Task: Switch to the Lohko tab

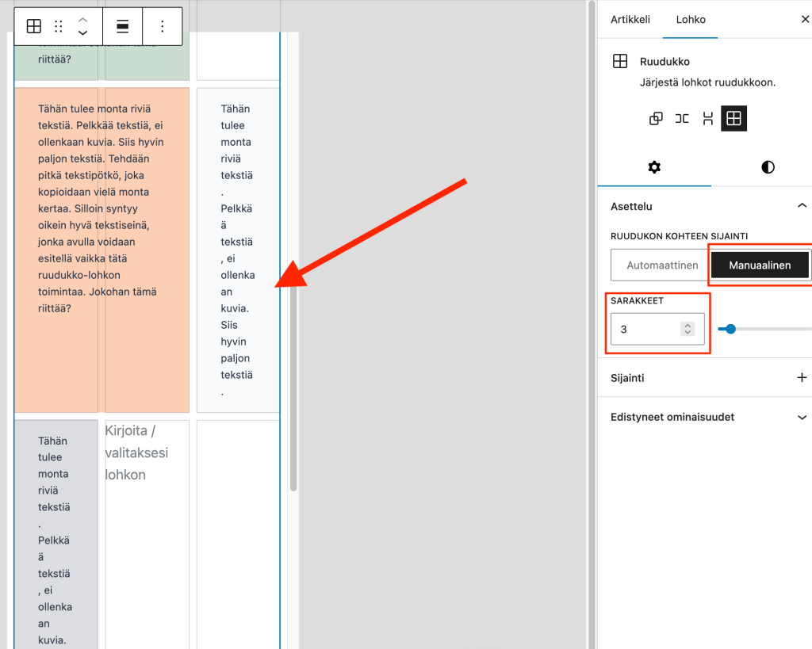Action: tap(691, 19)
